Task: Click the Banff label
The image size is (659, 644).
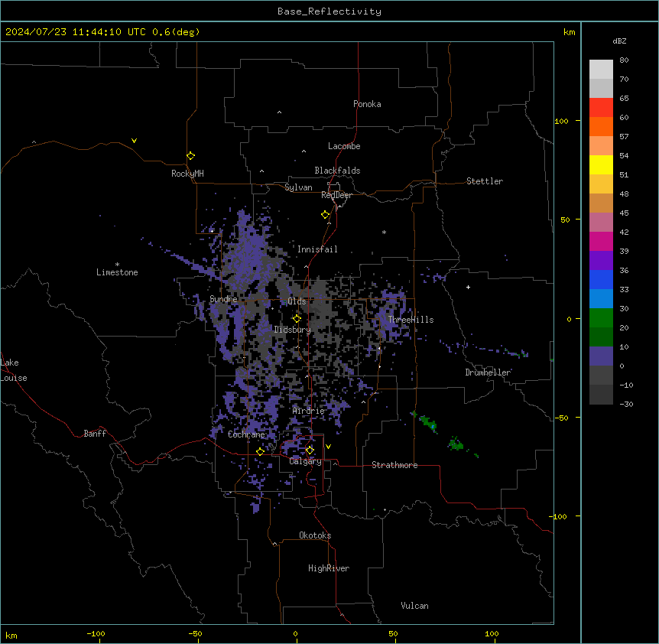Action: (95, 434)
